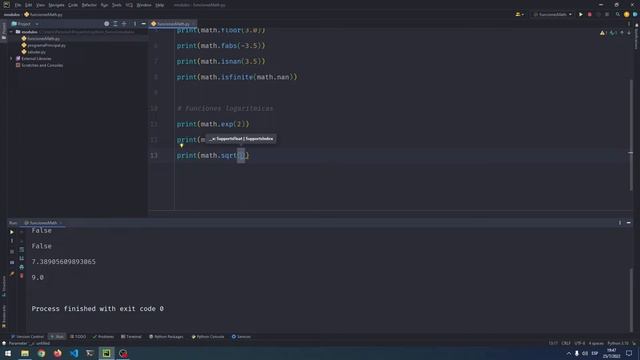The image size is (640, 360).
Task: Open Python Console tool window
Action: tap(208, 337)
